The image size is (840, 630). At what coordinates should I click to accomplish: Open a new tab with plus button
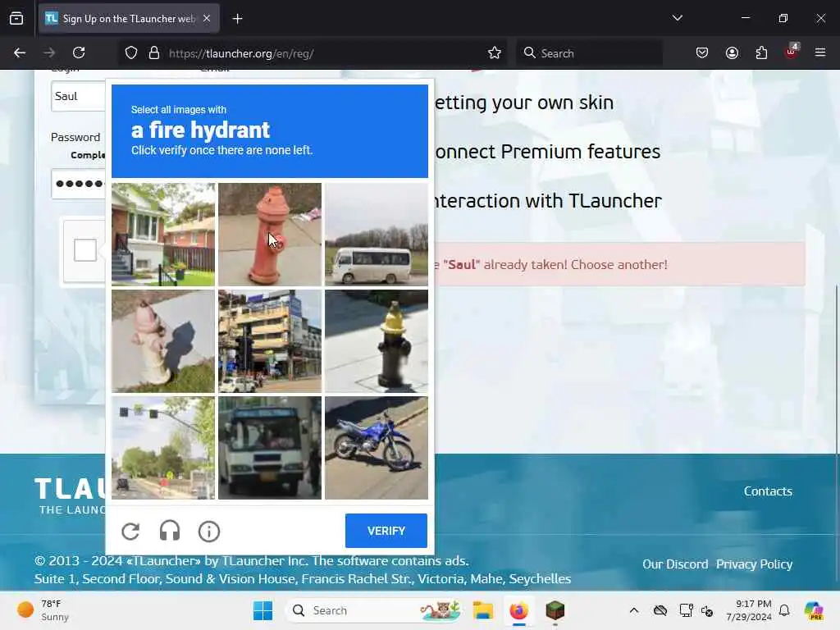coord(237,19)
